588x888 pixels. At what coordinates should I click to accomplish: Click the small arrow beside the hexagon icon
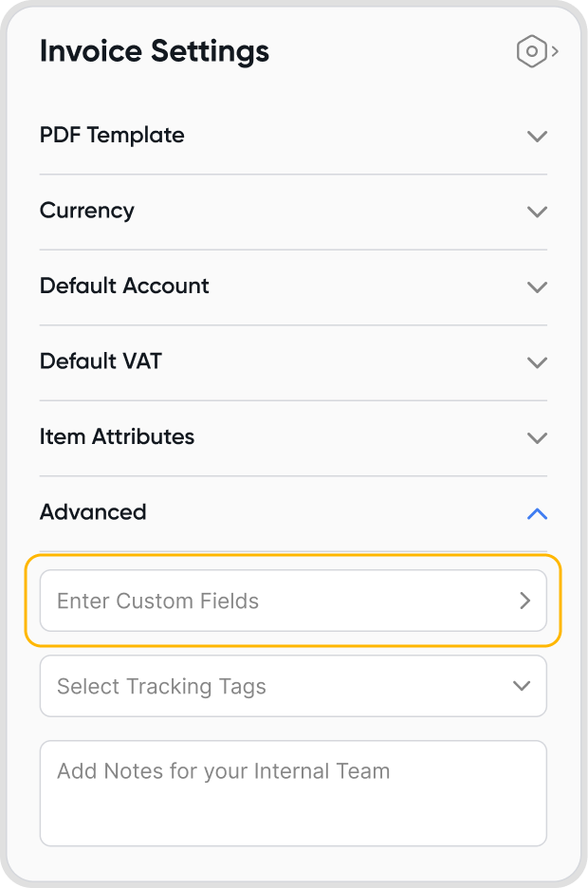(x=555, y=51)
